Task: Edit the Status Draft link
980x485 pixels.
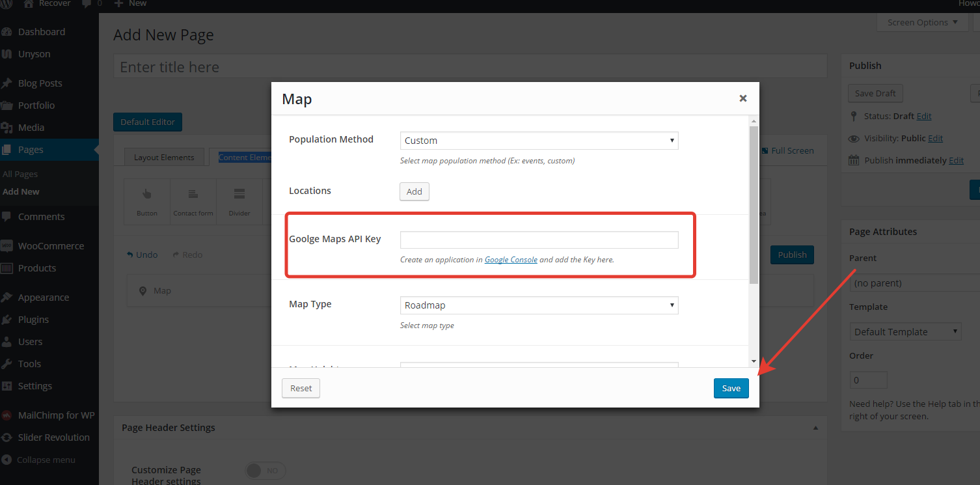Action: click(x=924, y=116)
